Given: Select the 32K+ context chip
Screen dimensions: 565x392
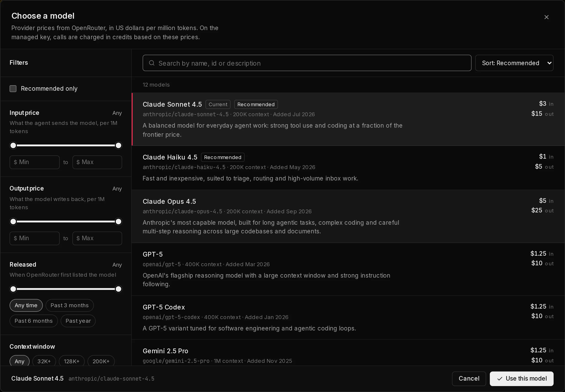Looking at the screenshot, I should tap(44, 361).
